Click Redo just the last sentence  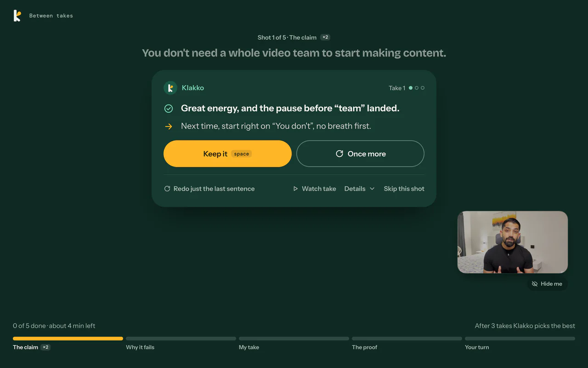(209, 189)
